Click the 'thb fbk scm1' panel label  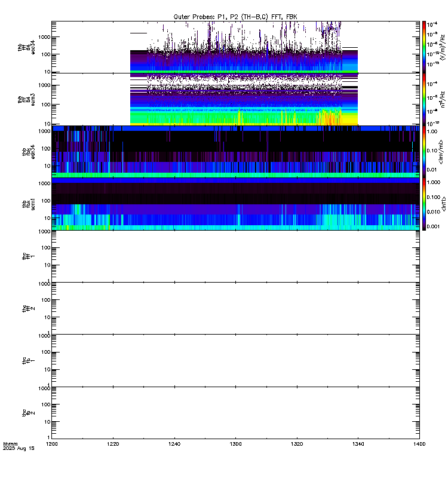29,204
